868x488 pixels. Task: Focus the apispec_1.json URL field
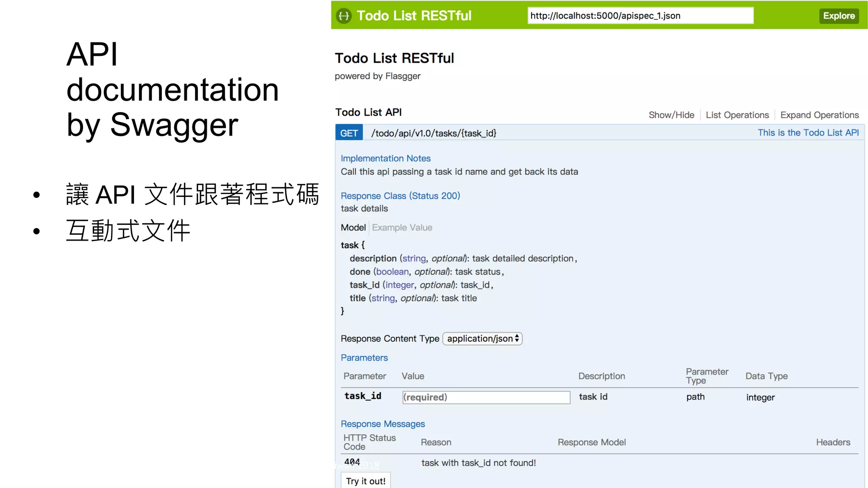640,16
